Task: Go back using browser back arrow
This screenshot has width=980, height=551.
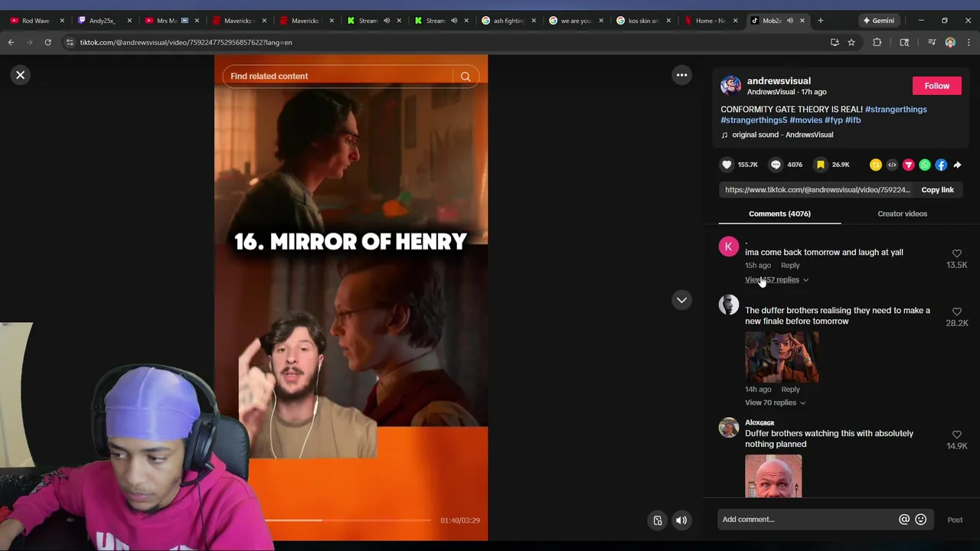Action: tap(11, 42)
